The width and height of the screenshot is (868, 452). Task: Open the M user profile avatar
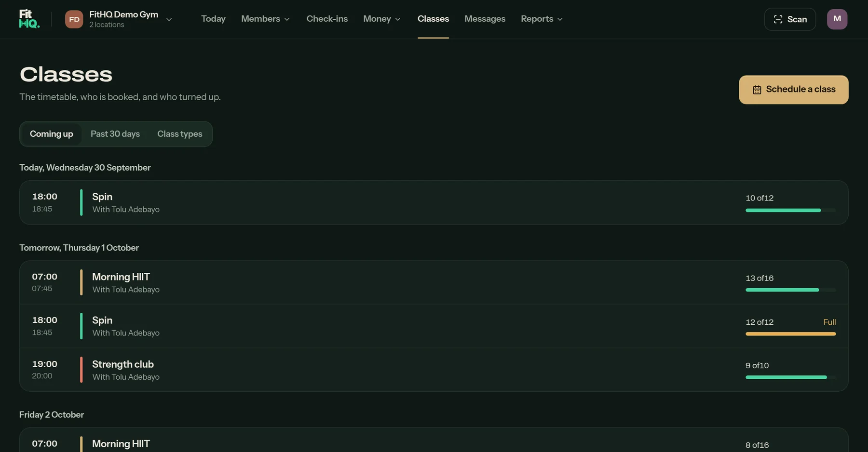pos(837,19)
